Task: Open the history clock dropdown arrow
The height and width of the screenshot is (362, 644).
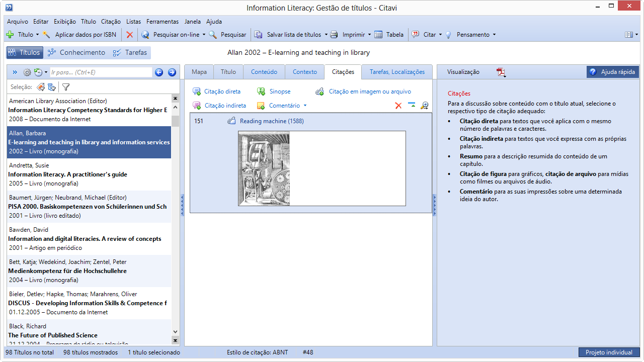Action: click(x=46, y=72)
